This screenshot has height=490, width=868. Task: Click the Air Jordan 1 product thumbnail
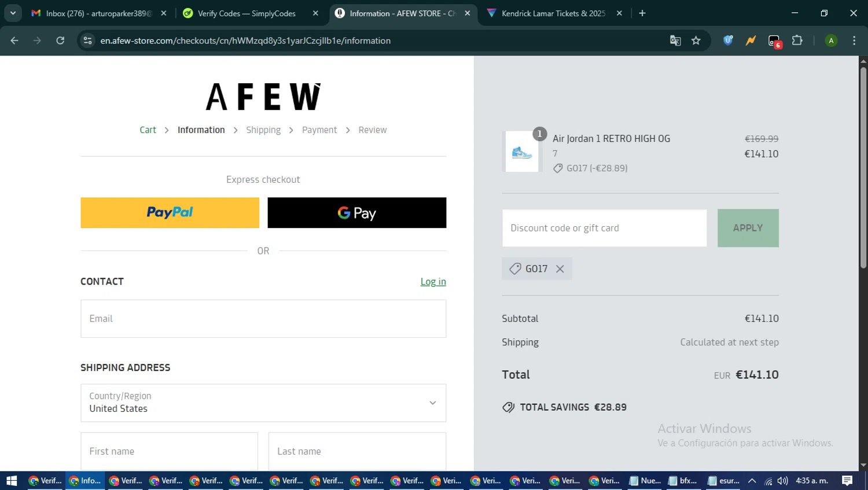pyautogui.click(x=522, y=152)
